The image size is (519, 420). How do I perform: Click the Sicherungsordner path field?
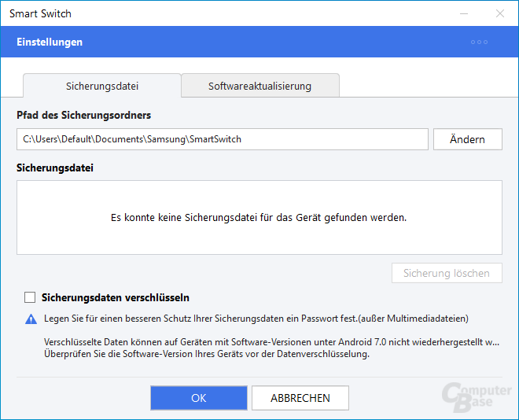pyautogui.click(x=223, y=139)
